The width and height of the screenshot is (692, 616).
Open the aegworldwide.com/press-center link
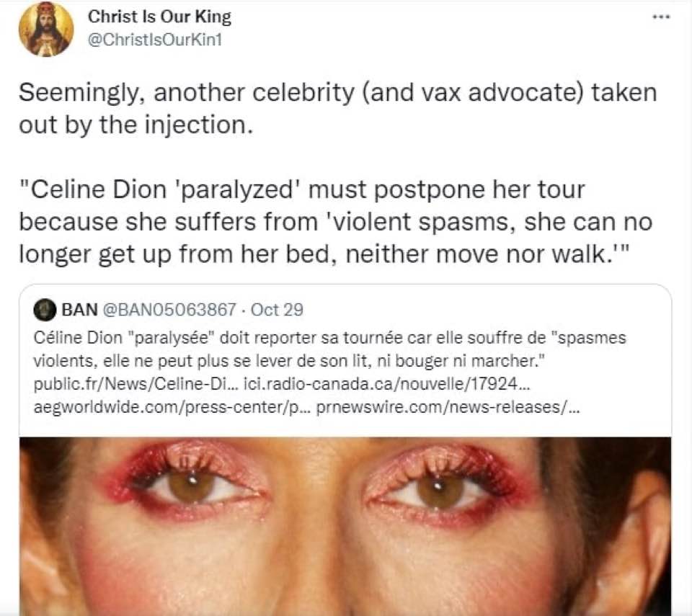point(173,407)
